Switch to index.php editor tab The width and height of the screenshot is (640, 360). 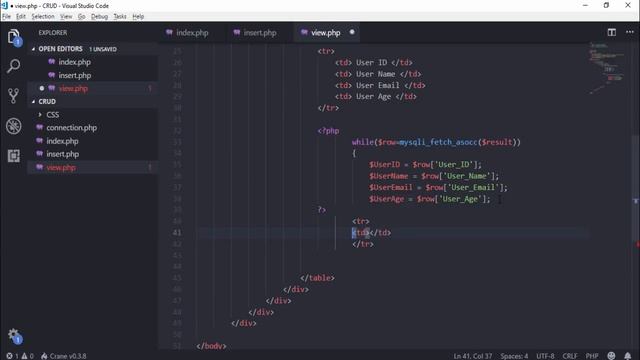click(192, 33)
